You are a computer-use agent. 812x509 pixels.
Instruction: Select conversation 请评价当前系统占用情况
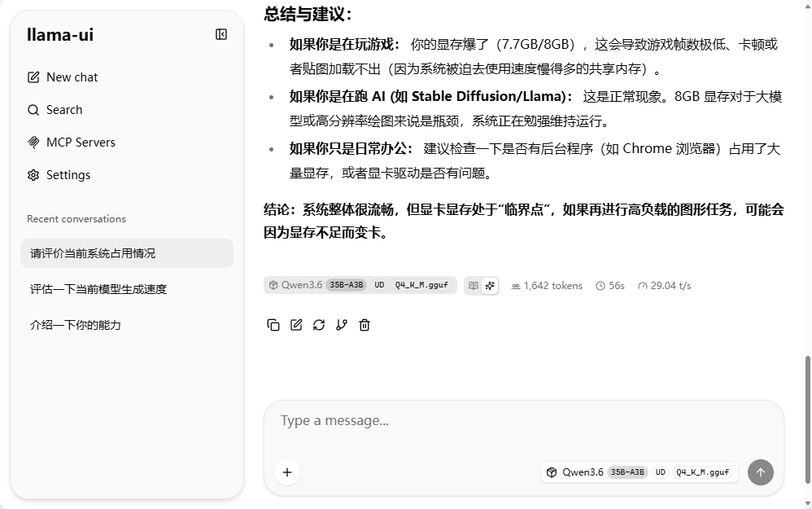coord(127,253)
